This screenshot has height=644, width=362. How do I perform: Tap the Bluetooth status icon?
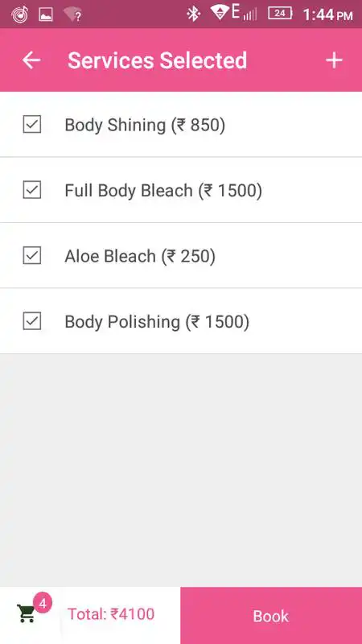[x=193, y=14]
